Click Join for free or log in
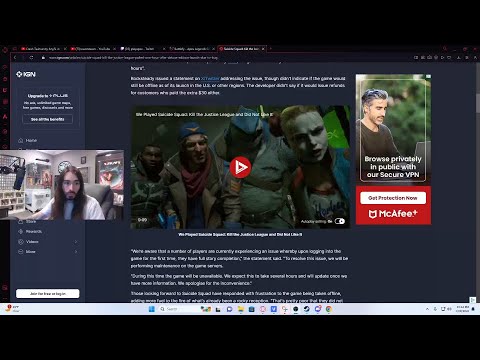The width and height of the screenshot is (480, 360). (x=48, y=294)
